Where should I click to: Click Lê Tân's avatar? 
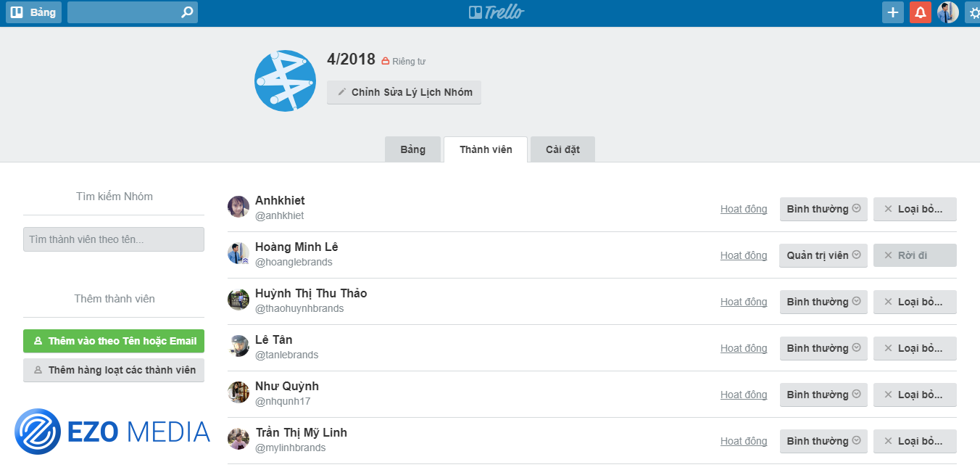(238, 346)
